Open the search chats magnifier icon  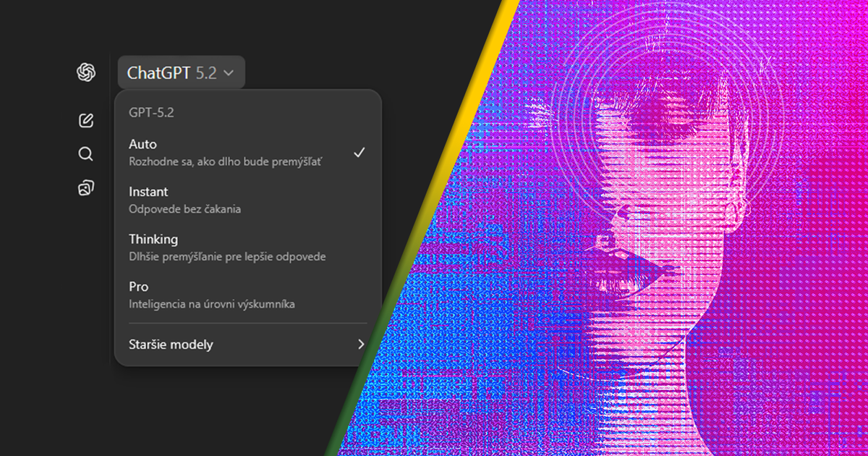click(x=85, y=154)
